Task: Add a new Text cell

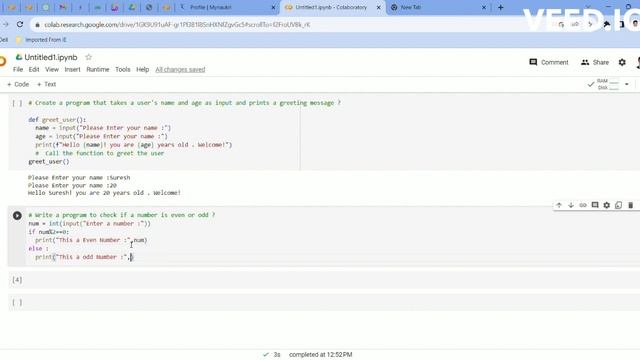Action: (x=46, y=84)
